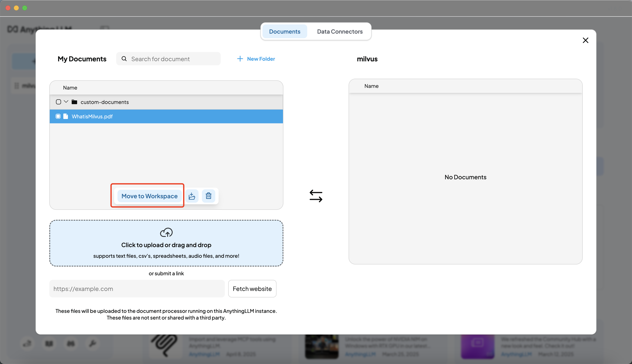The image size is (632, 364).
Task: Click the document icon beside WhatisMilvus.pdf
Action: 65,116
